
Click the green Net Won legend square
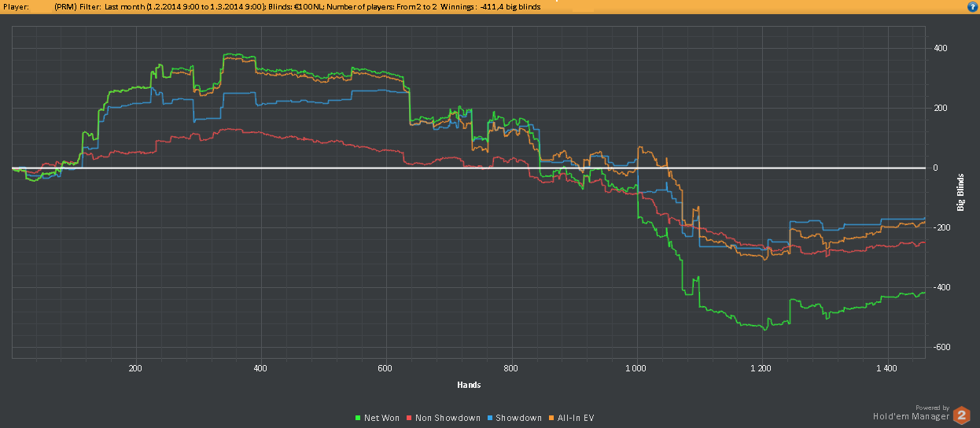pyautogui.click(x=359, y=418)
